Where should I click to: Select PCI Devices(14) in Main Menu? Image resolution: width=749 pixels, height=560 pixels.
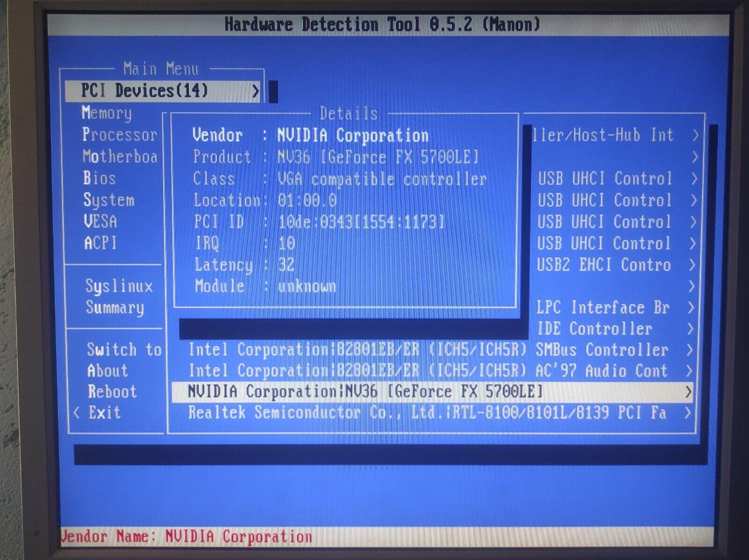pyautogui.click(x=144, y=91)
